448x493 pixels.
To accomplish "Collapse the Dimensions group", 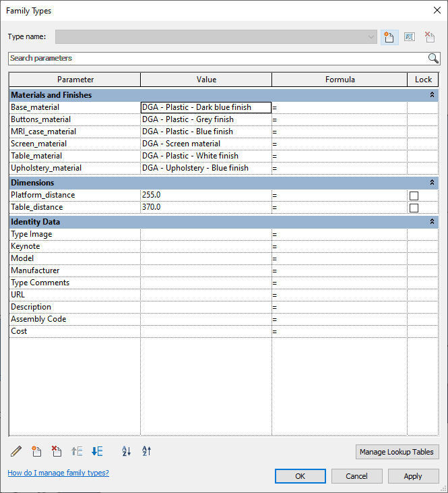I will 432,183.
